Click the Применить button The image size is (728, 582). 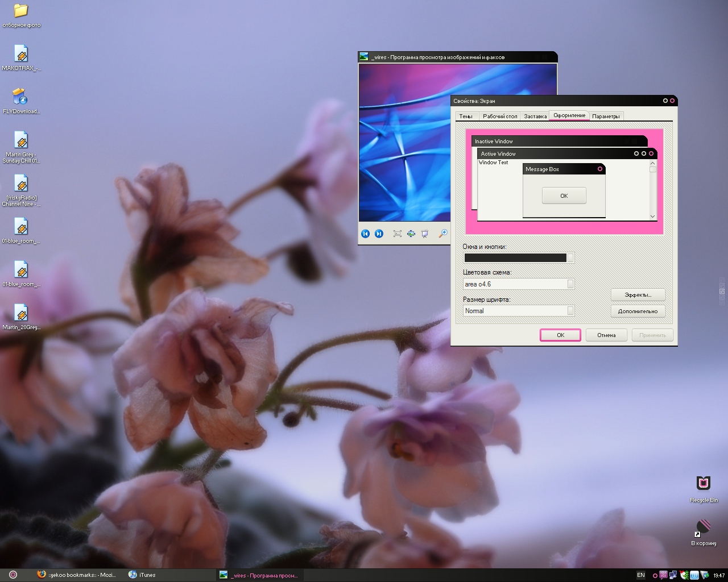[652, 335]
